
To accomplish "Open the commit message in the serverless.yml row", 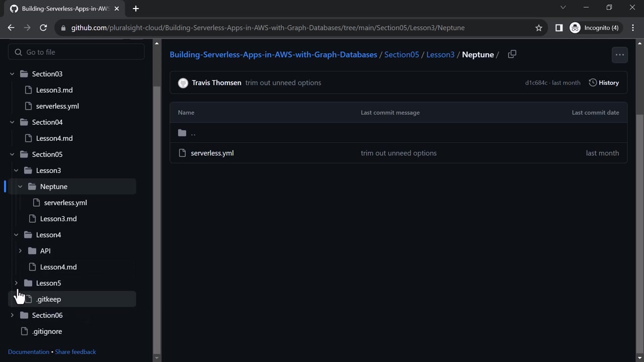I will [398, 153].
